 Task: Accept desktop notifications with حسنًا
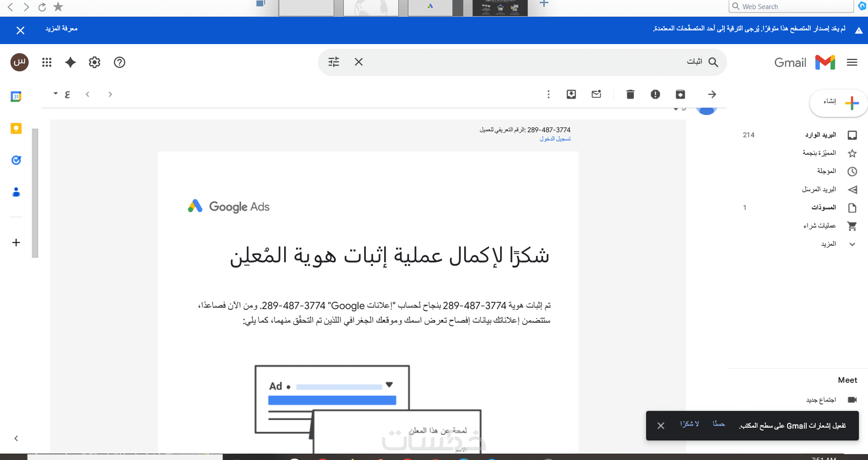tap(719, 424)
